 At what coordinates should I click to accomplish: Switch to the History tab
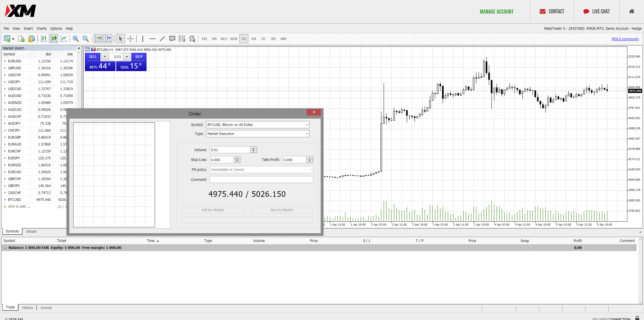pyautogui.click(x=27, y=308)
